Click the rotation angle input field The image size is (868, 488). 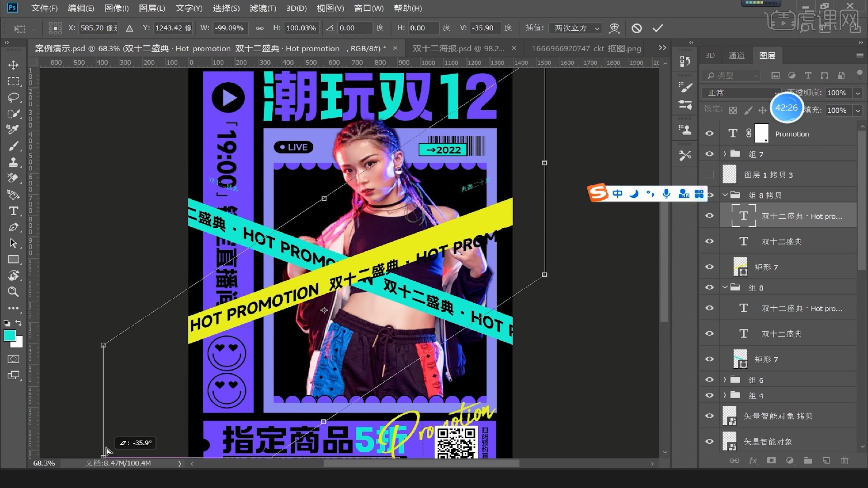click(355, 28)
